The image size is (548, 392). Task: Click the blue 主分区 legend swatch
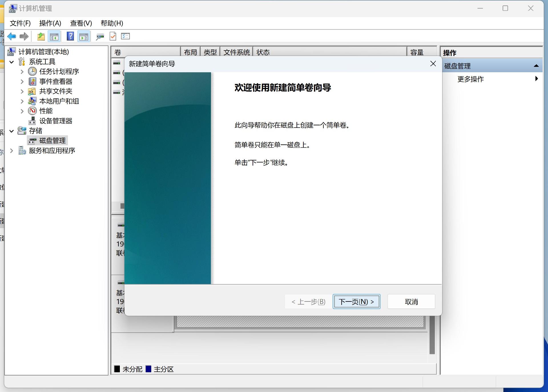(x=149, y=369)
